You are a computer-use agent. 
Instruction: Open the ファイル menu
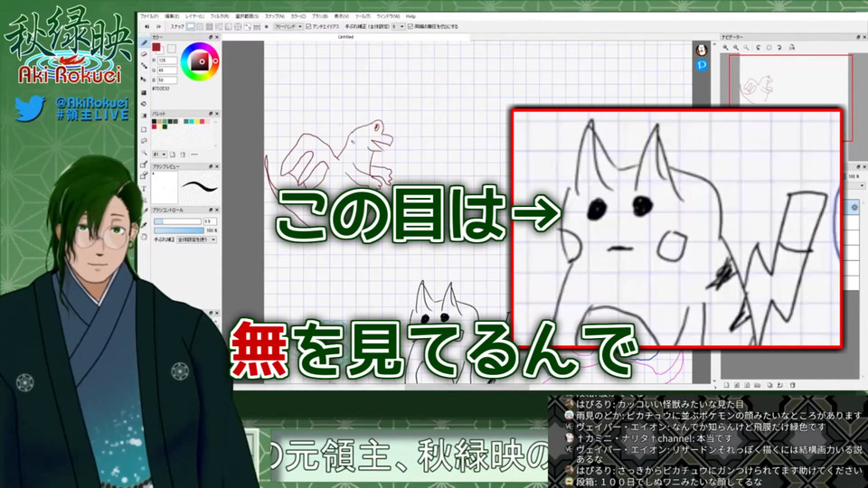[147, 16]
